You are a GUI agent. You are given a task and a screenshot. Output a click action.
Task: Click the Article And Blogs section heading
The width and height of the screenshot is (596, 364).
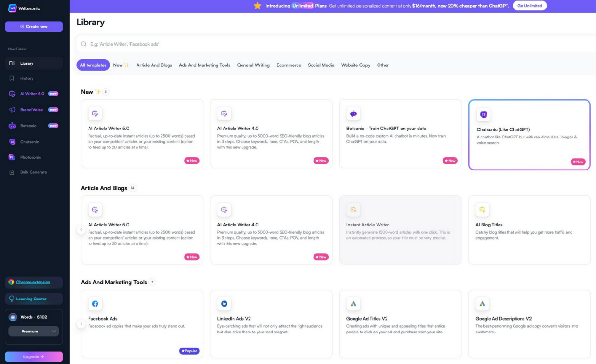[x=104, y=188]
